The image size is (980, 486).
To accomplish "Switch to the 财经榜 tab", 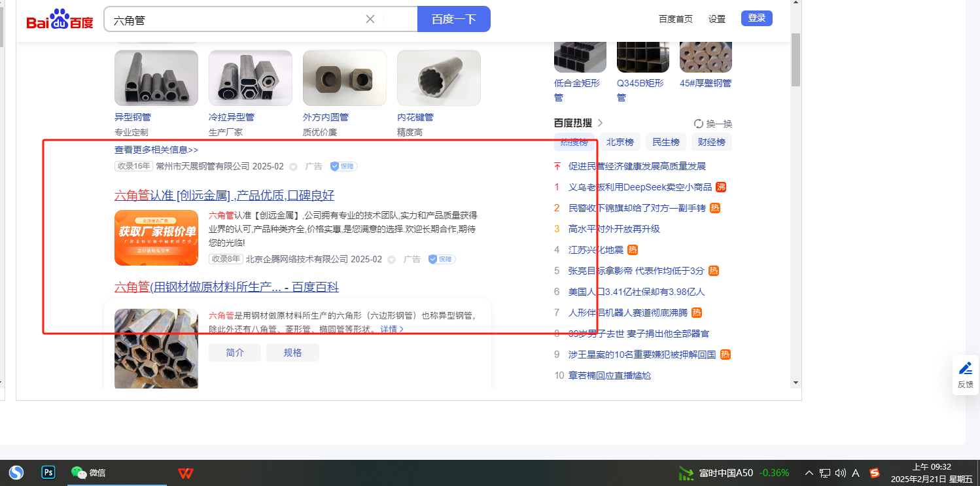I will click(x=711, y=142).
